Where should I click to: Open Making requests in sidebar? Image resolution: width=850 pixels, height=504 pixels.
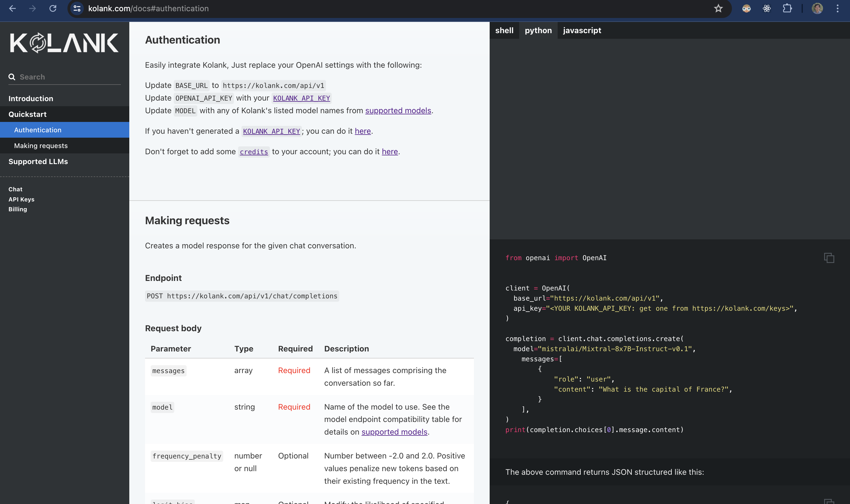[41, 146]
